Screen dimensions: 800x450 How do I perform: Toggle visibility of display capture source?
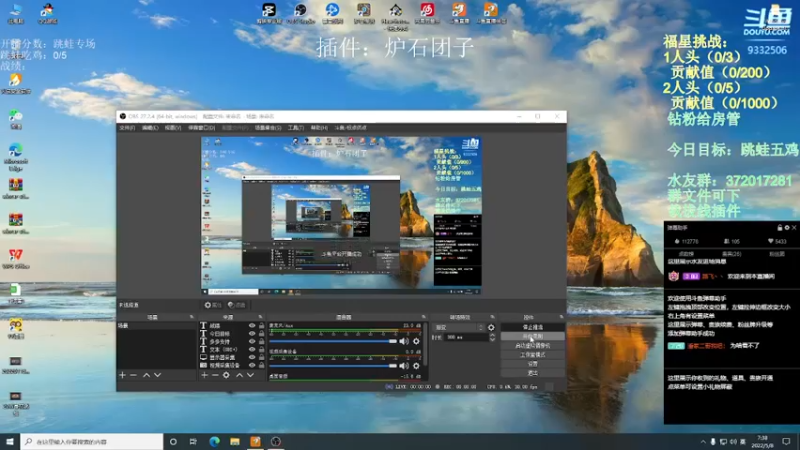pyautogui.click(x=252, y=357)
